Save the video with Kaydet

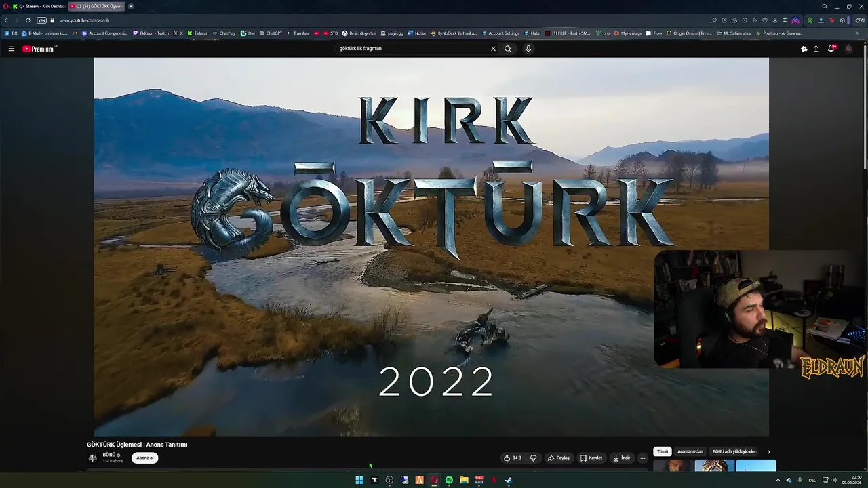(x=591, y=457)
